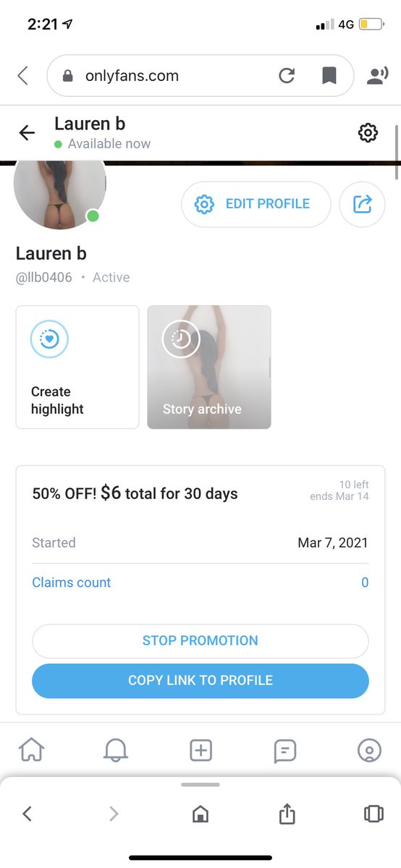401x868 pixels.
Task: Click the EDIT PROFILE button
Action: 256,204
